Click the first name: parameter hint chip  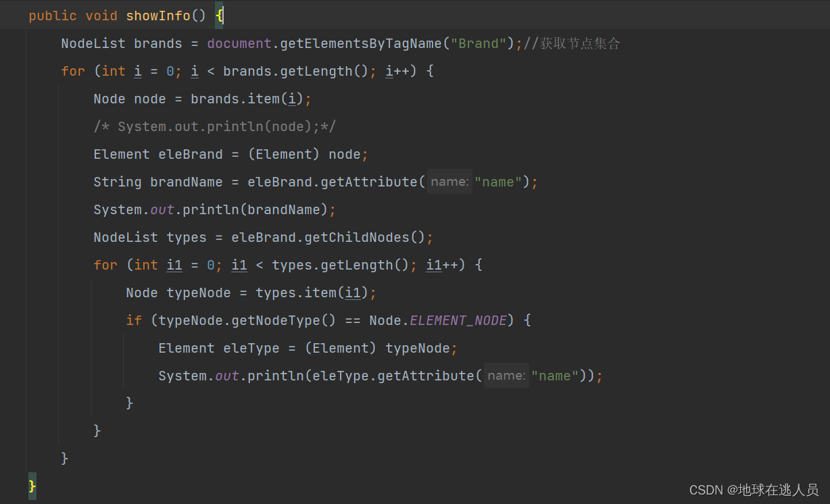(x=449, y=181)
